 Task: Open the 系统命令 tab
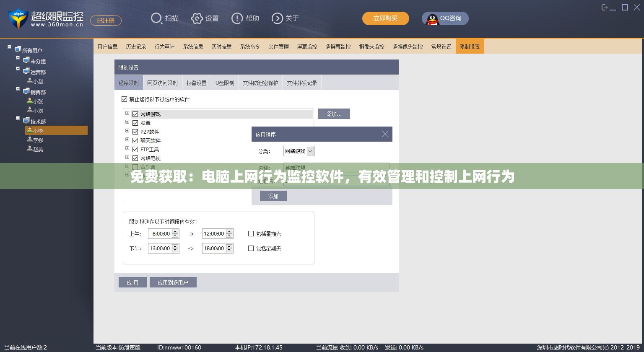pos(250,47)
